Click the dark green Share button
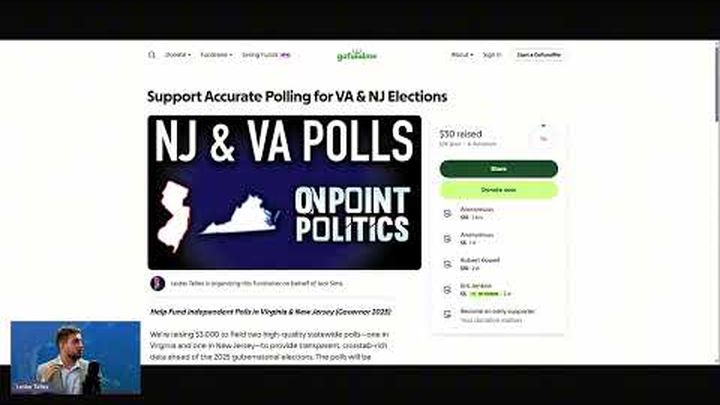This screenshot has height=405, width=720. (499, 169)
